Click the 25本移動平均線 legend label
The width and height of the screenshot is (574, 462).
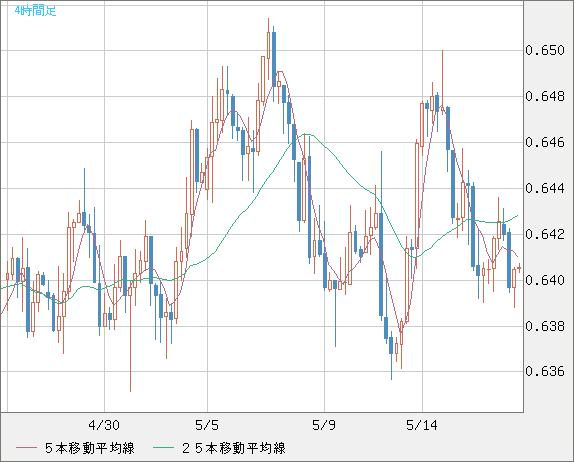[x=234, y=448]
